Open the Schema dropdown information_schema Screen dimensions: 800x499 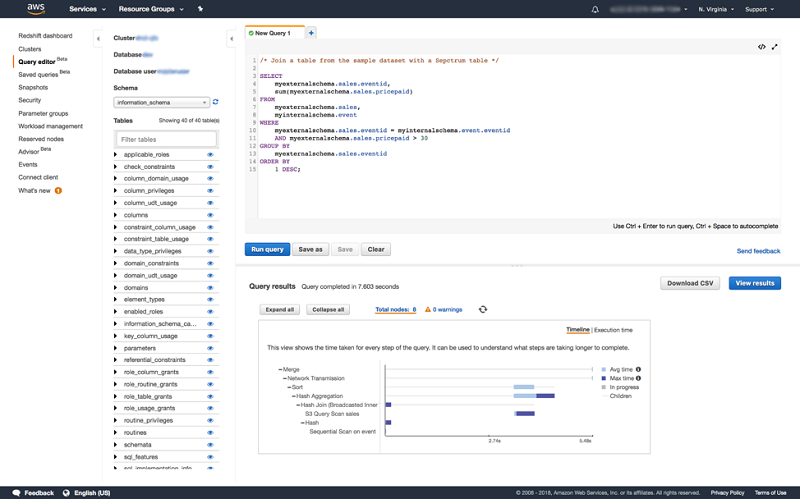click(161, 103)
